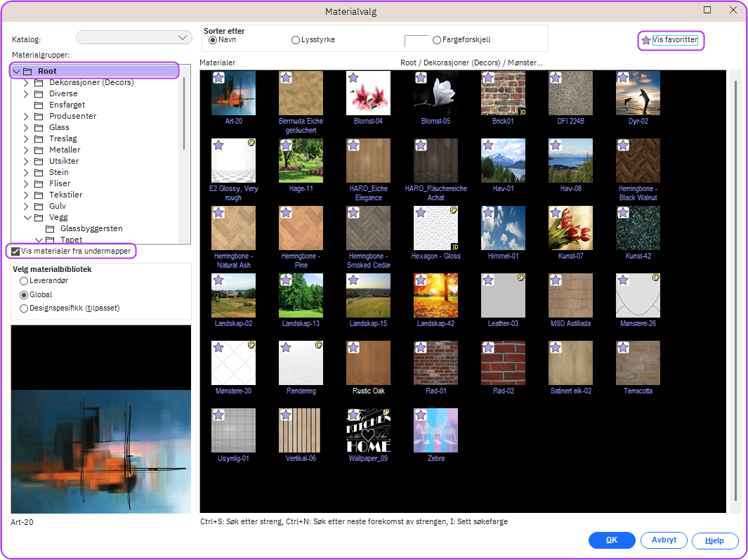The height and width of the screenshot is (560, 748).
Task: Open the Katalog dropdown
Action: tap(134, 37)
